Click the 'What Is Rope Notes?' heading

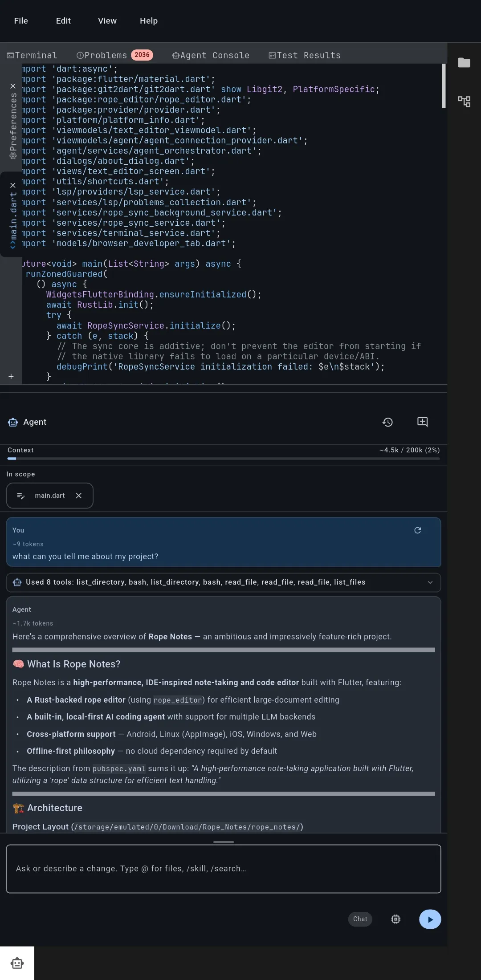click(74, 664)
